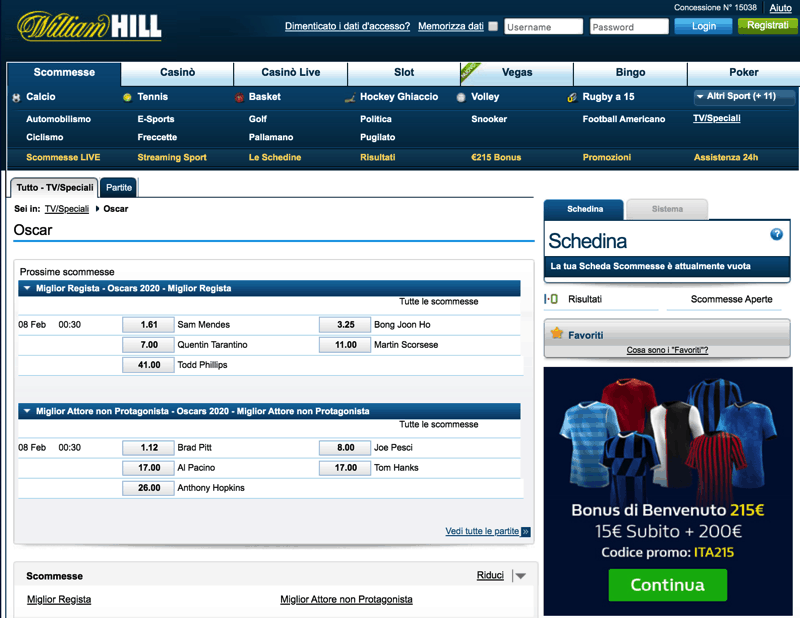
Task: Select 11.00 odds for Martin Scorsese
Action: (x=345, y=345)
